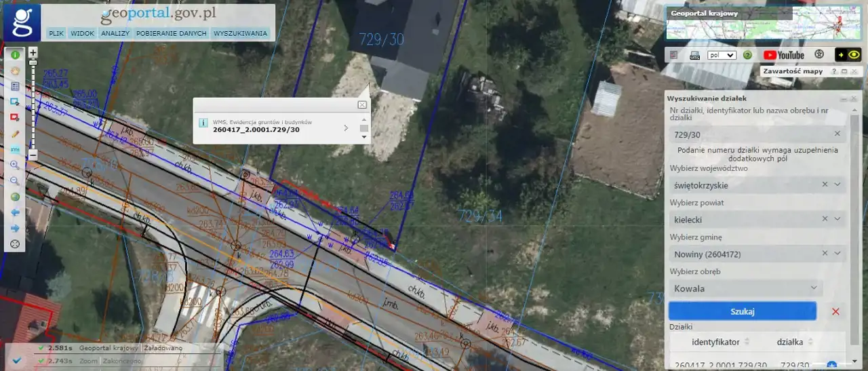Image resolution: width=868 pixels, height=371 pixels.
Task: Expand the obręb dropdown Kowala
Action: (x=814, y=288)
